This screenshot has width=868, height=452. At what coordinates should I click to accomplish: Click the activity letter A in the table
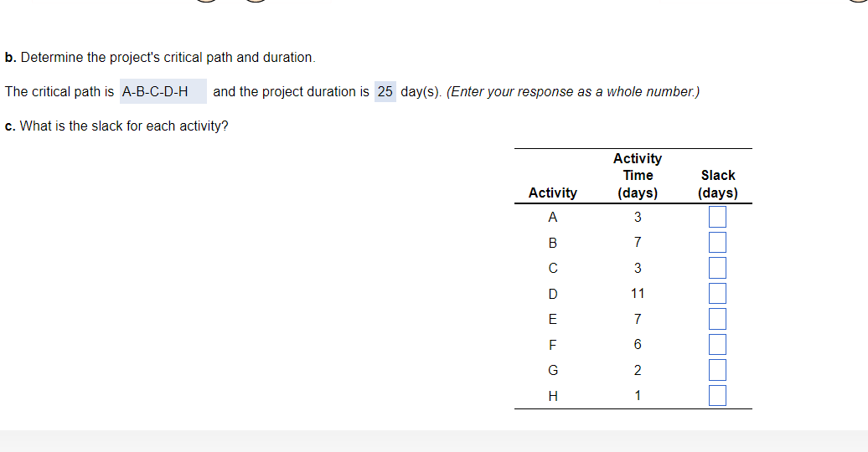click(552, 217)
